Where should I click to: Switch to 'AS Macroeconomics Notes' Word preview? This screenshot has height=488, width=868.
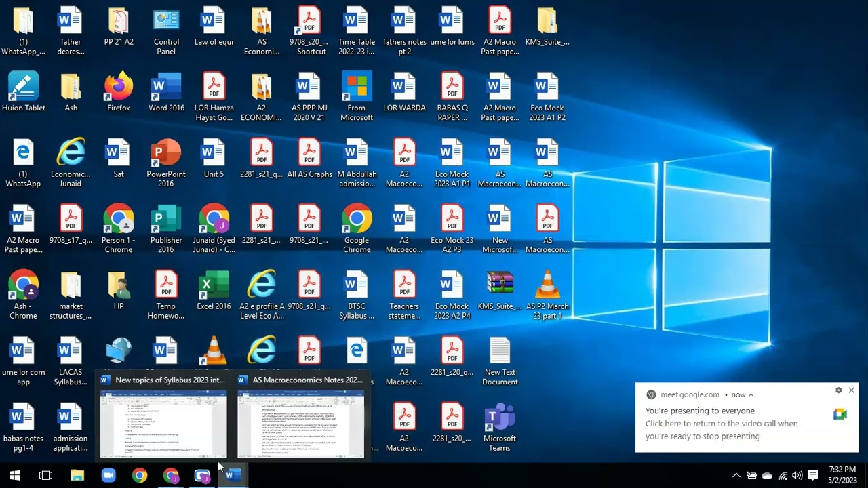click(x=300, y=424)
